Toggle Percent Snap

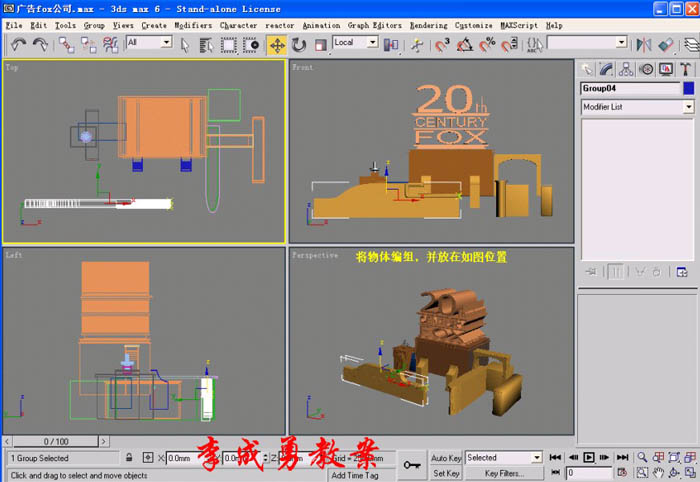tap(487, 45)
